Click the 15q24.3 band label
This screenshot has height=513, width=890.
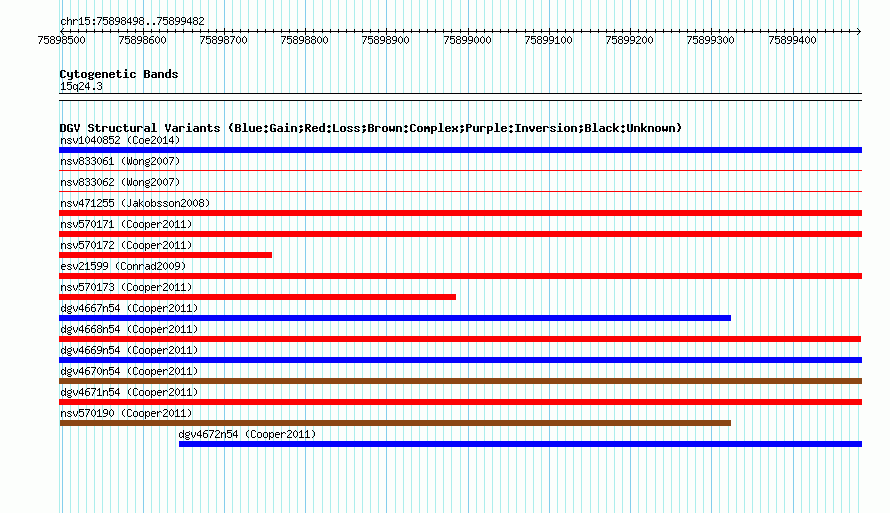[81, 86]
